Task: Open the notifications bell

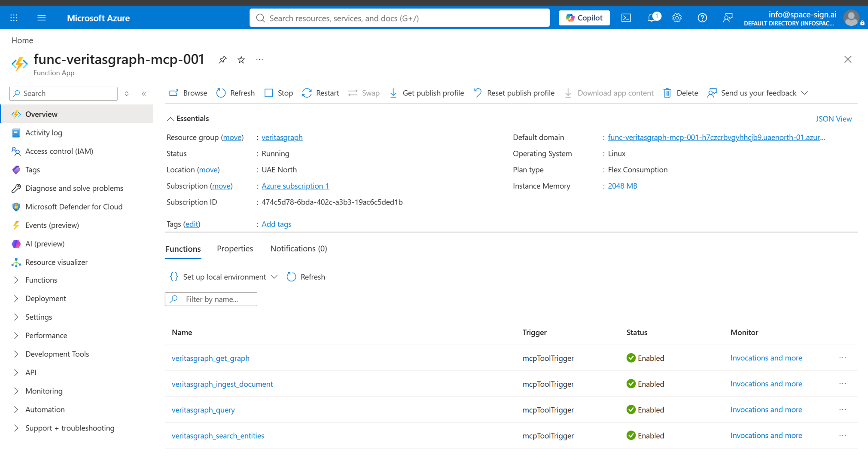Action: coord(652,18)
